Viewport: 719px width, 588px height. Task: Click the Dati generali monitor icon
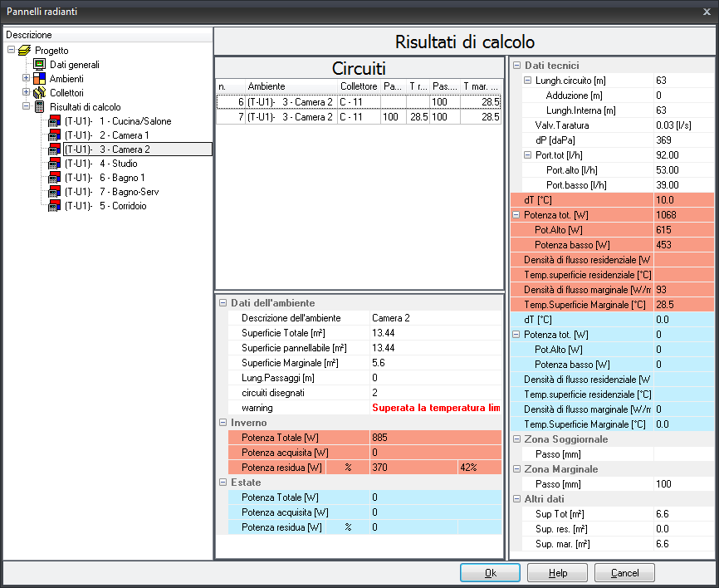point(39,65)
